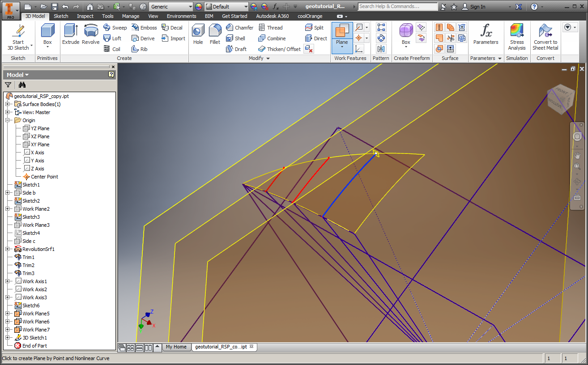Select the Split tool
Viewport: 588px width, 365px height.
pos(314,28)
